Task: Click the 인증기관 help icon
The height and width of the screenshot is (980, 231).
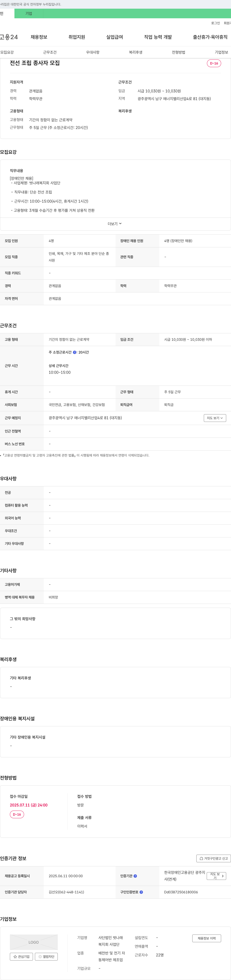Action: 135,876
